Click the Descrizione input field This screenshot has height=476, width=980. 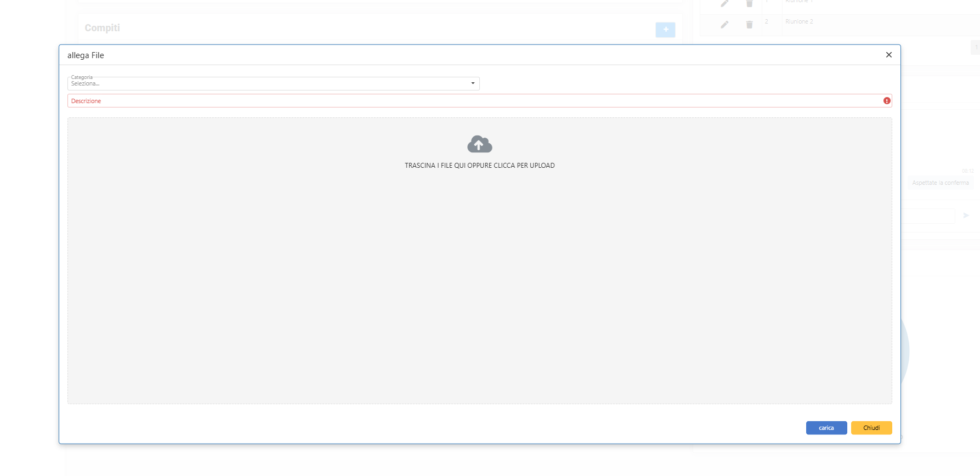(472, 101)
